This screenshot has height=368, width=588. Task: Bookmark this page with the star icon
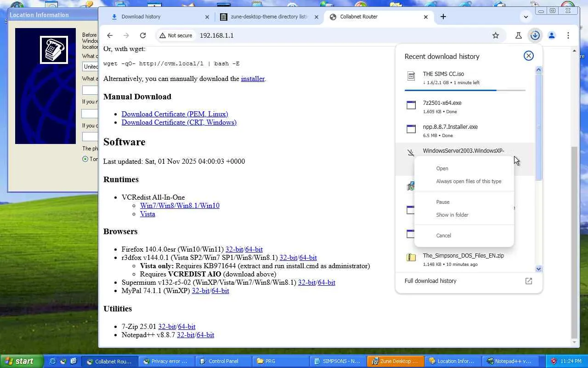pos(496,35)
